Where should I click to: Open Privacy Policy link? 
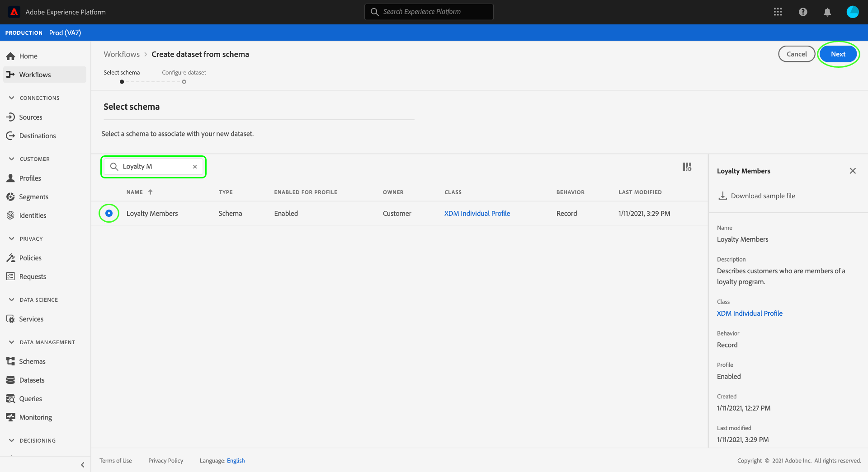166,461
